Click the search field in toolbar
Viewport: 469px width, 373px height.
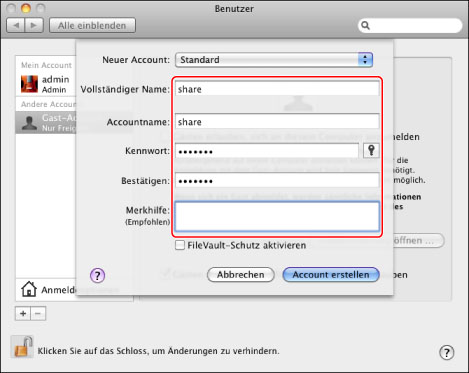click(x=410, y=26)
